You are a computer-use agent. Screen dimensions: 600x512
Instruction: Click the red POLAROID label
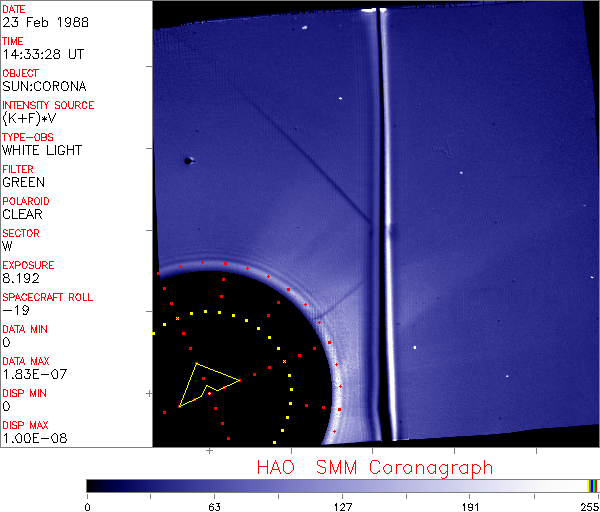(26, 201)
